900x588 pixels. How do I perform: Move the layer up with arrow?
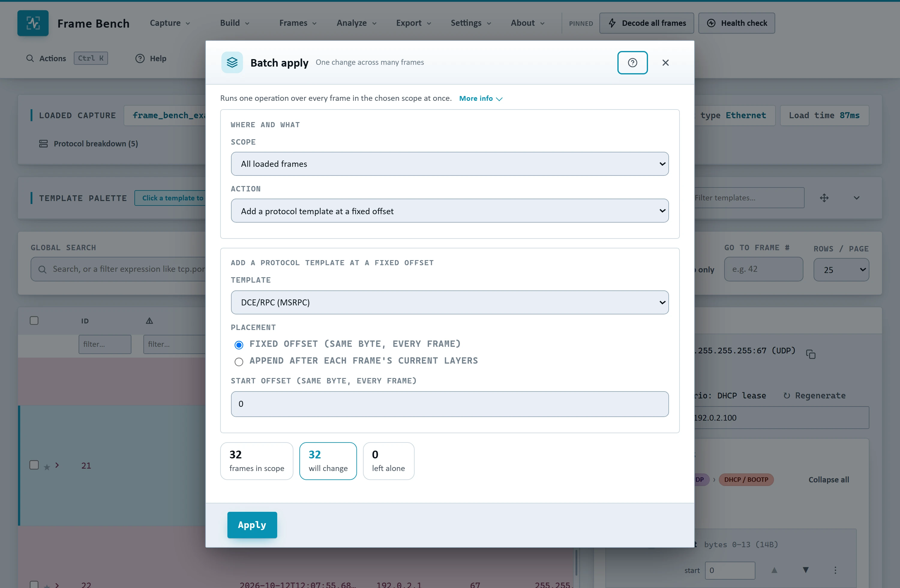point(775,570)
